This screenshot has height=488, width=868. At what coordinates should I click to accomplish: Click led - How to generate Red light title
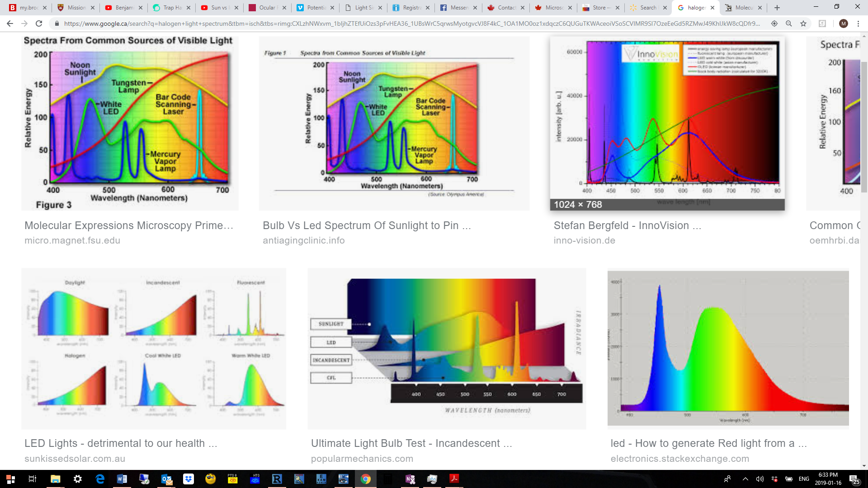point(709,443)
